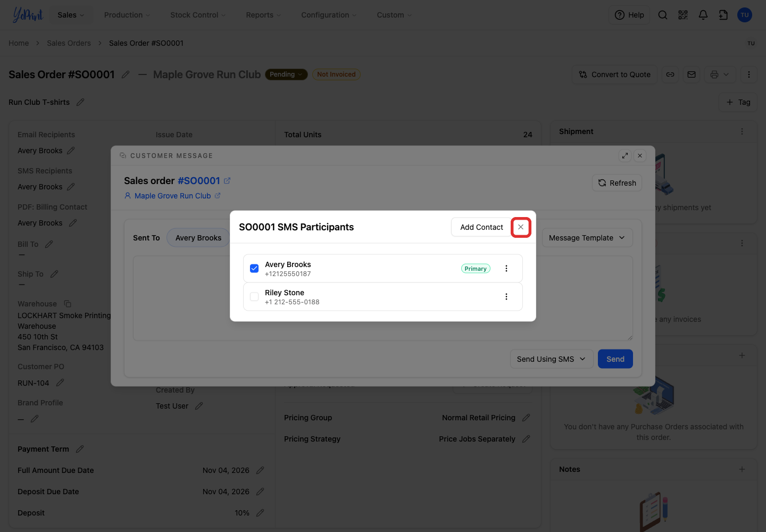Open options menu for Riley Stone
Image resolution: width=766 pixels, height=532 pixels.
pyautogui.click(x=506, y=297)
